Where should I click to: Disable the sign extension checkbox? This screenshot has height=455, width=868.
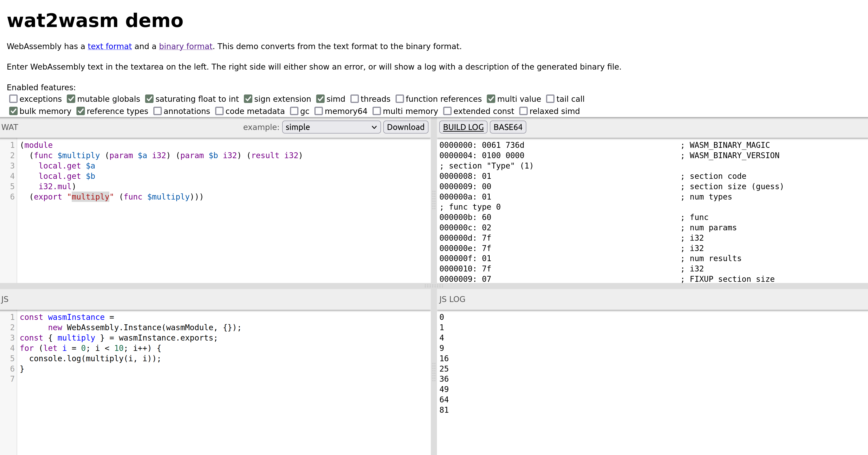pos(248,99)
